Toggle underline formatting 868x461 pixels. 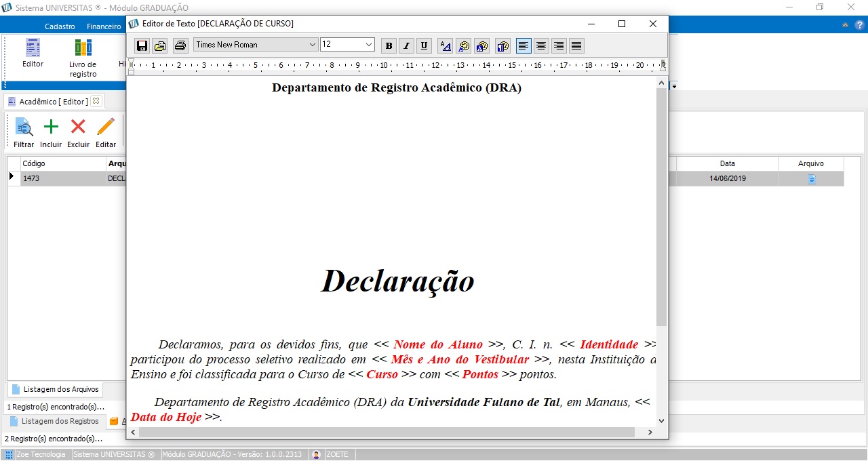(x=424, y=45)
